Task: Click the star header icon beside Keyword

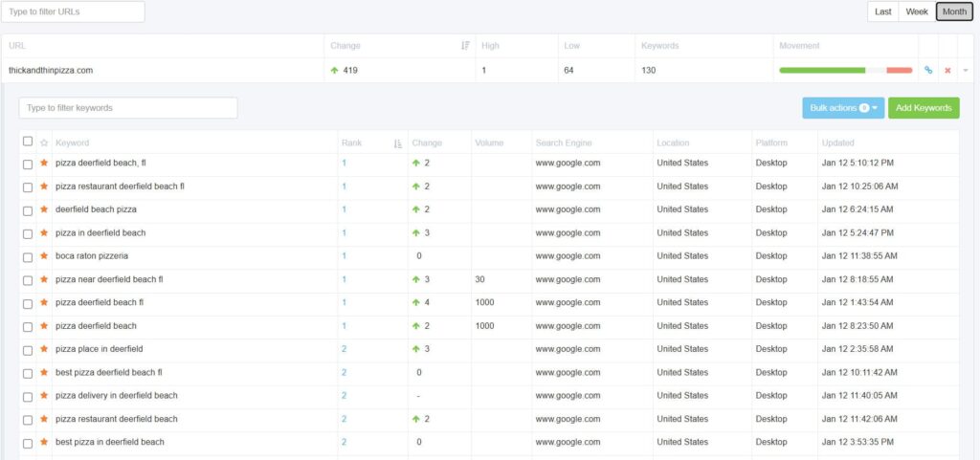Action: click(x=44, y=143)
